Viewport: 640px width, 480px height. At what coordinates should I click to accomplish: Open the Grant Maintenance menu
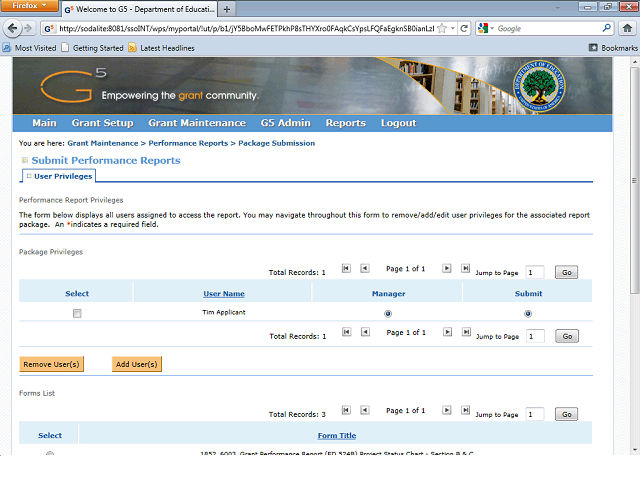pyautogui.click(x=197, y=123)
